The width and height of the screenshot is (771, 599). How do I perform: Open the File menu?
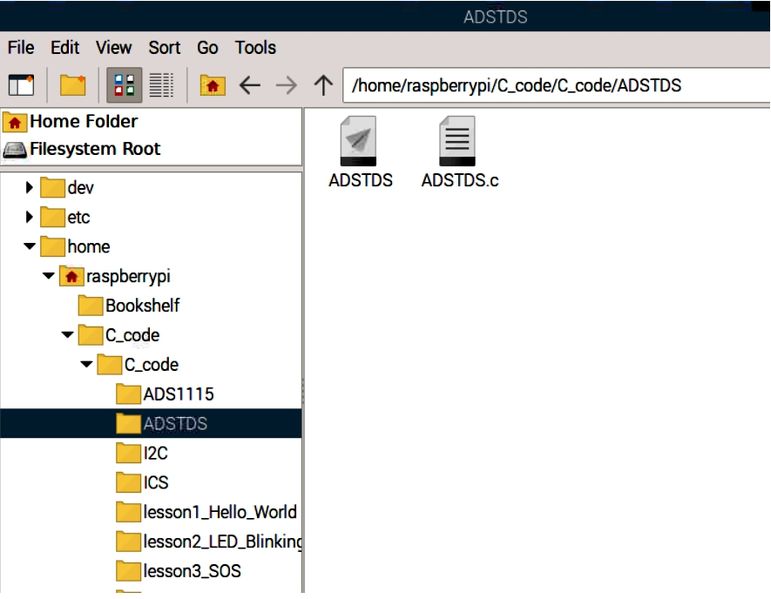pos(20,47)
